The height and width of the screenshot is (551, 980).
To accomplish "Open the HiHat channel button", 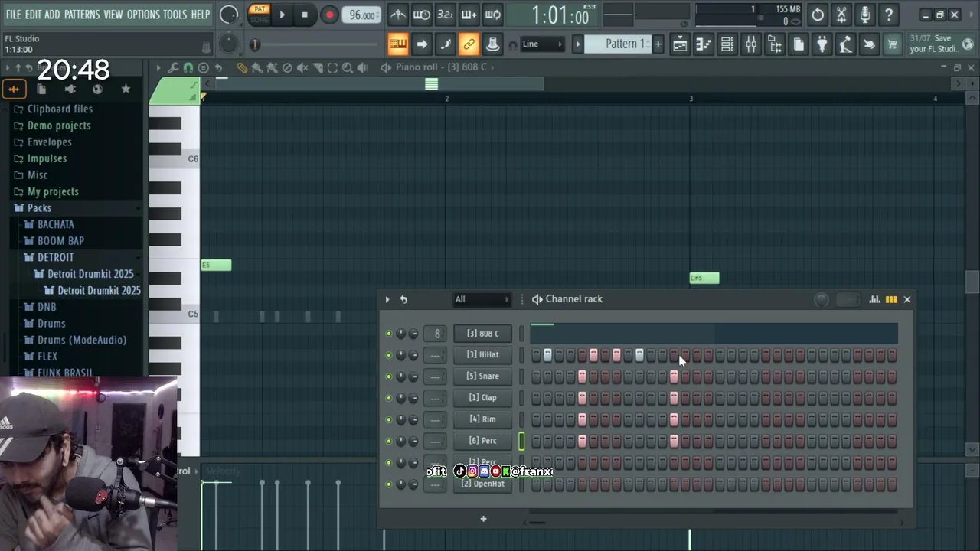I will click(482, 355).
